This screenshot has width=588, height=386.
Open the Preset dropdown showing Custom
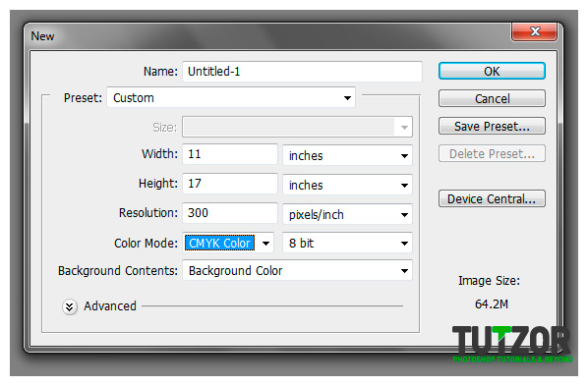click(x=231, y=98)
